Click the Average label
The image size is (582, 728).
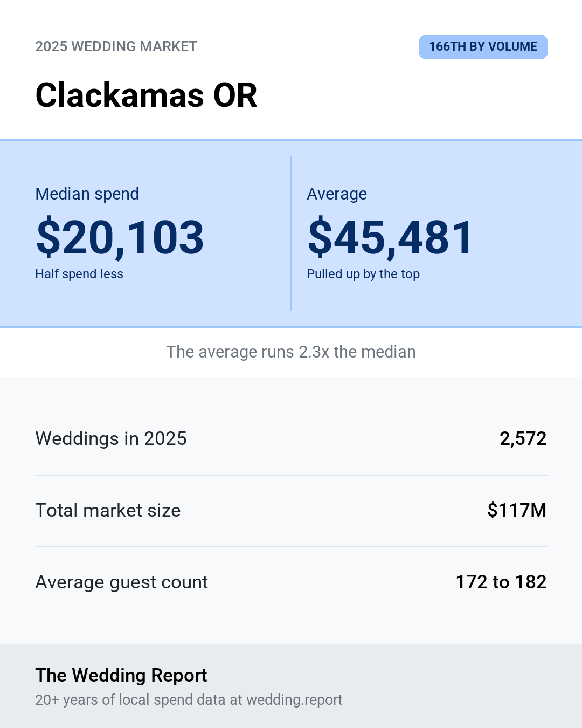point(337,194)
